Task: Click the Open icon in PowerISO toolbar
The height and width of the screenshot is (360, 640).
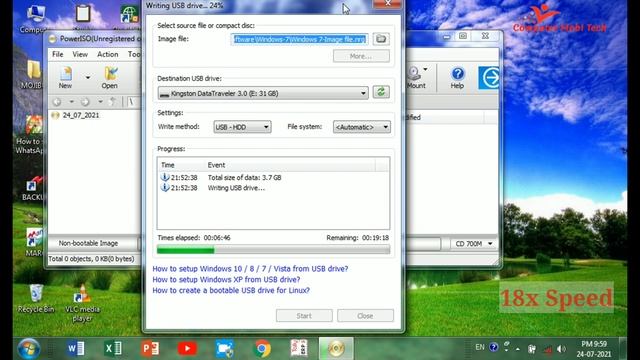Action: [x=109, y=78]
